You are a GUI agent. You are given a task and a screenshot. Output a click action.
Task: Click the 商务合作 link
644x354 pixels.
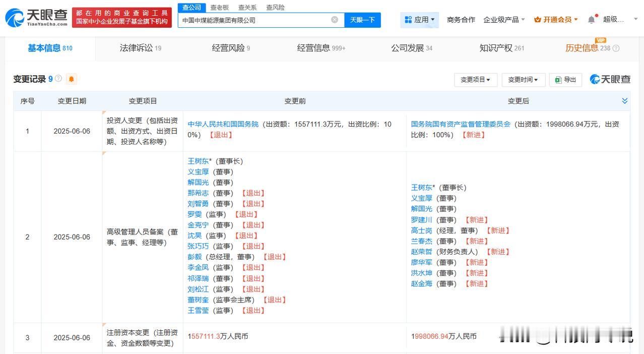click(461, 20)
